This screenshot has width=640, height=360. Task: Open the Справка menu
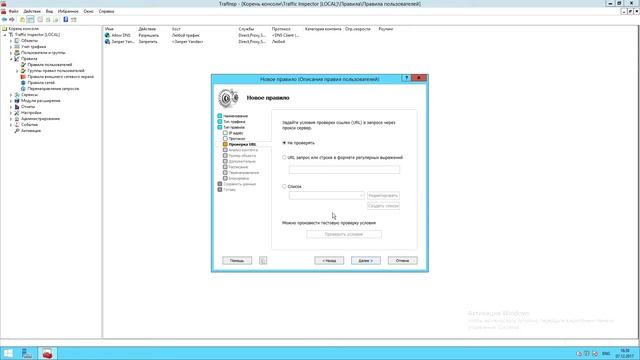pyautogui.click(x=107, y=11)
